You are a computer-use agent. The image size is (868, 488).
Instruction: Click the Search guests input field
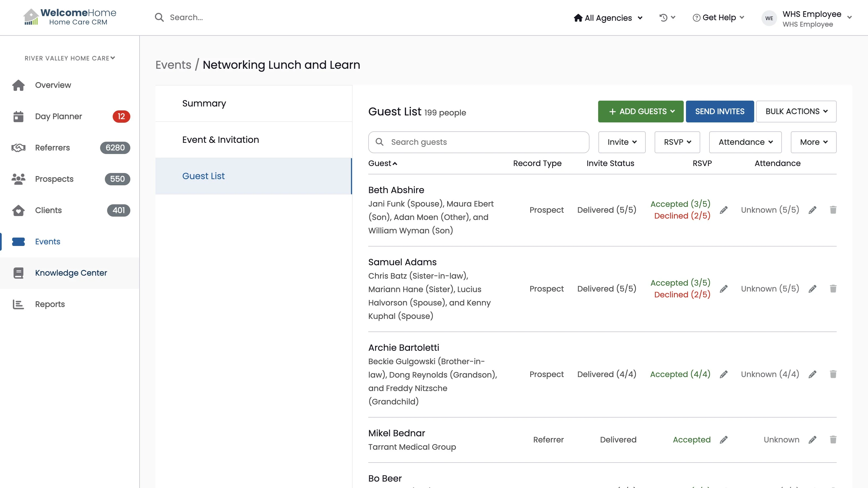click(478, 142)
